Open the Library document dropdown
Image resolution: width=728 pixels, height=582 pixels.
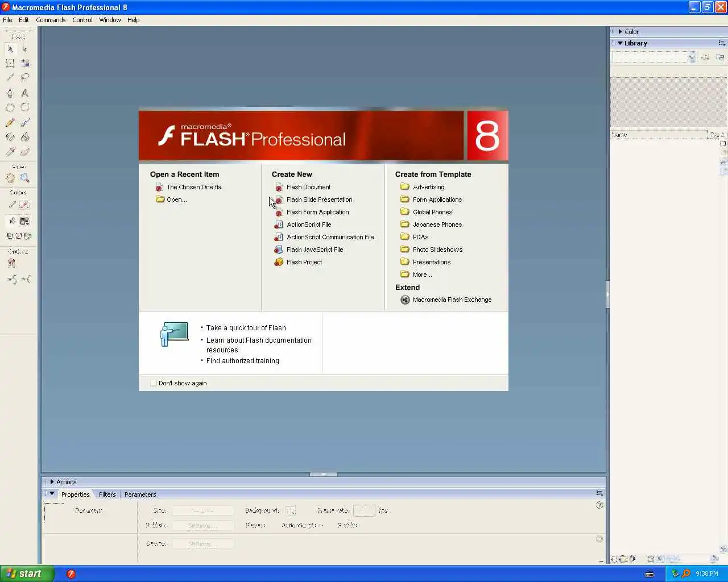[x=692, y=57]
